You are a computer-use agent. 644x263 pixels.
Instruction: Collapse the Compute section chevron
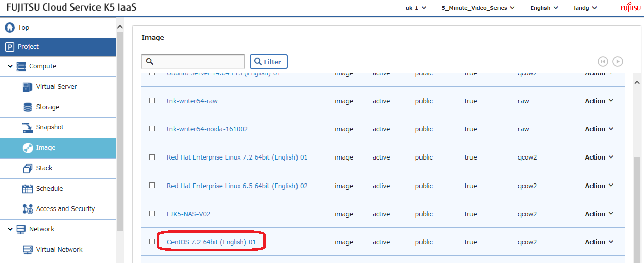[x=10, y=66]
